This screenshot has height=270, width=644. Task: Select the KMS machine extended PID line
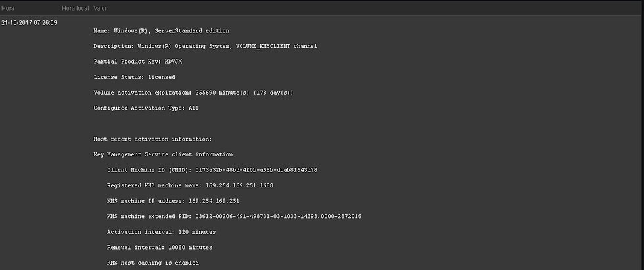[x=234, y=216]
